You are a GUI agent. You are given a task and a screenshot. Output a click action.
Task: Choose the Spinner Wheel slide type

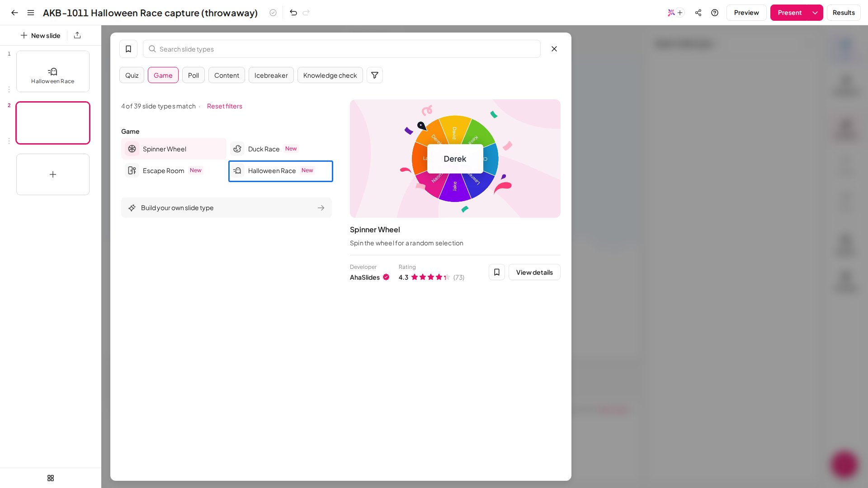click(x=174, y=149)
